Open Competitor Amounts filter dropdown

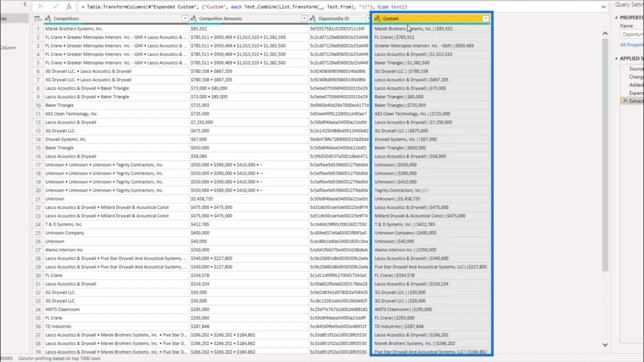(304, 18)
